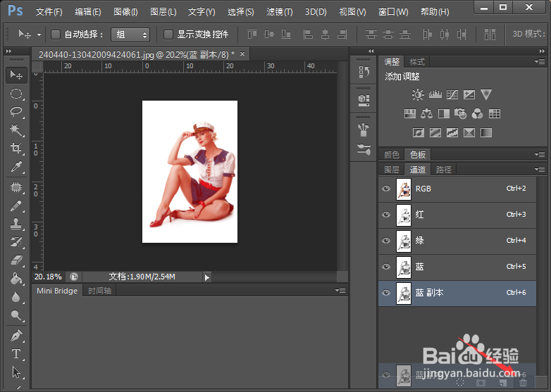The height and width of the screenshot is (392, 551).
Task: Toggle visibility of the 红 channel
Action: click(x=386, y=215)
